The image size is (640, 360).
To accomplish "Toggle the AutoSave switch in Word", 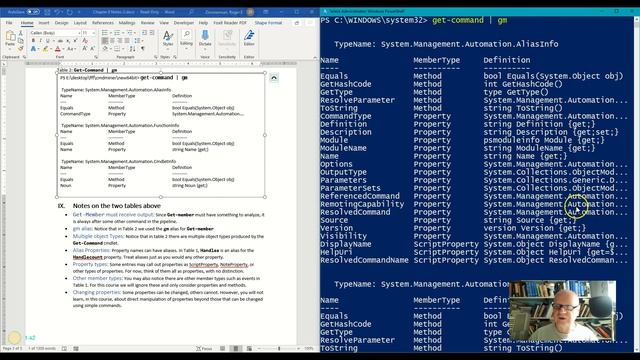I will tap(33, 12).
